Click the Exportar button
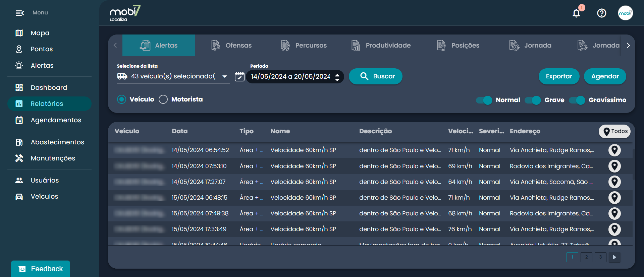Image resolution: width=644 pixels, height=277 pixels. tap(559, 76)
